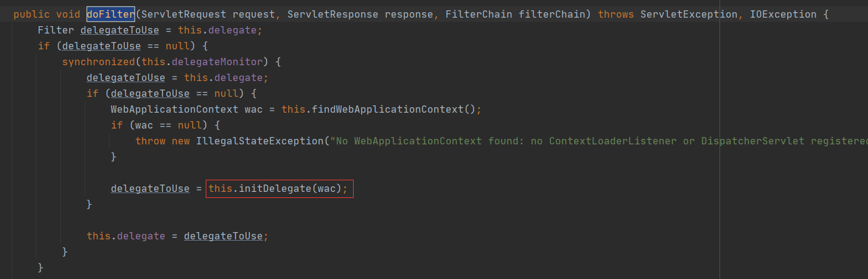Click the this.initDelegate(wac) call in red box
This screenshot has width=868, height=279.
279,189
